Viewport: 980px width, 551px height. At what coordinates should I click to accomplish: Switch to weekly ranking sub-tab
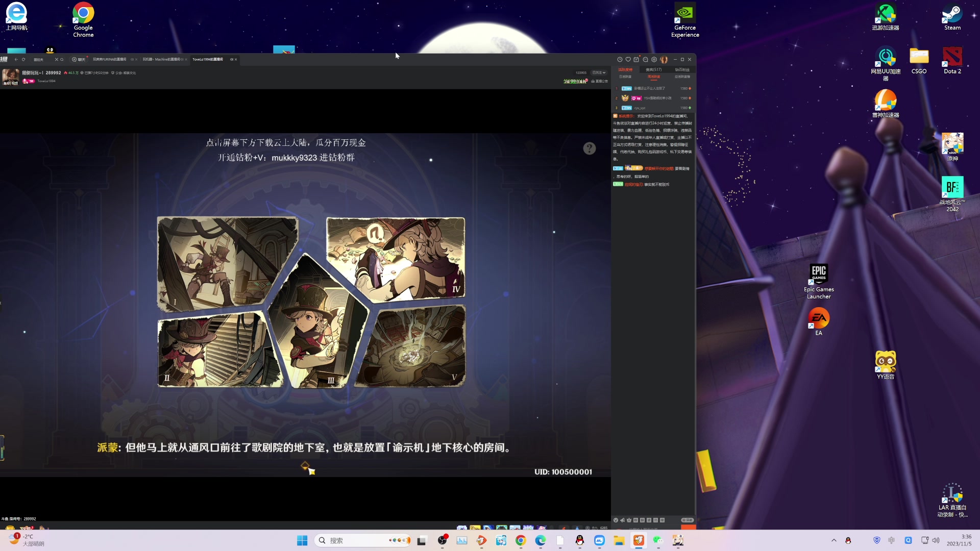click(x=654, y=77)
